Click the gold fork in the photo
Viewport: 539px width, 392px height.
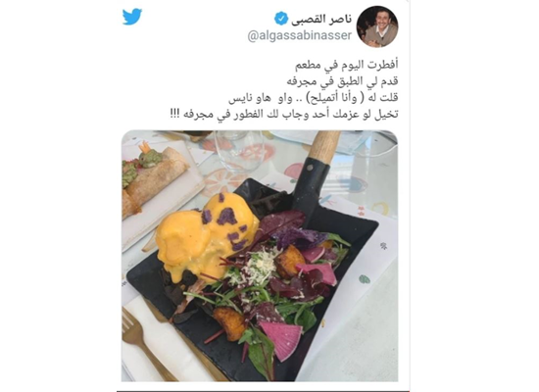pyautogui.click(x=143, y=344)
